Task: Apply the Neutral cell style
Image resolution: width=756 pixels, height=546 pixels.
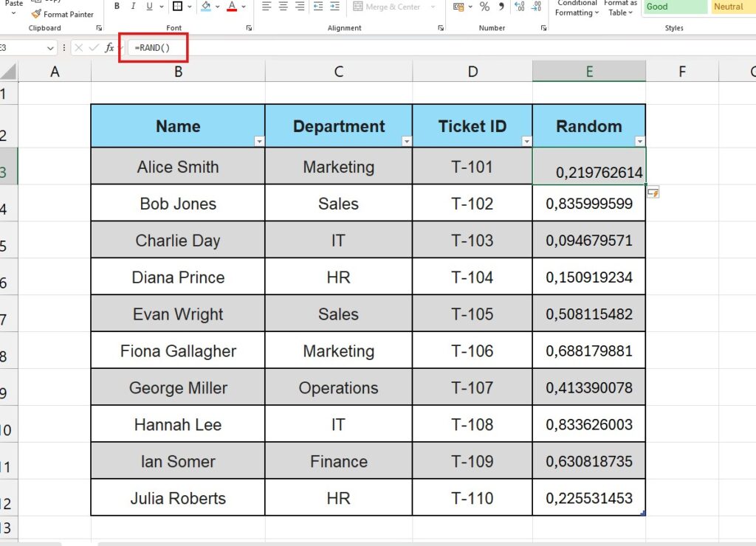Action: (x=729, y=6)
